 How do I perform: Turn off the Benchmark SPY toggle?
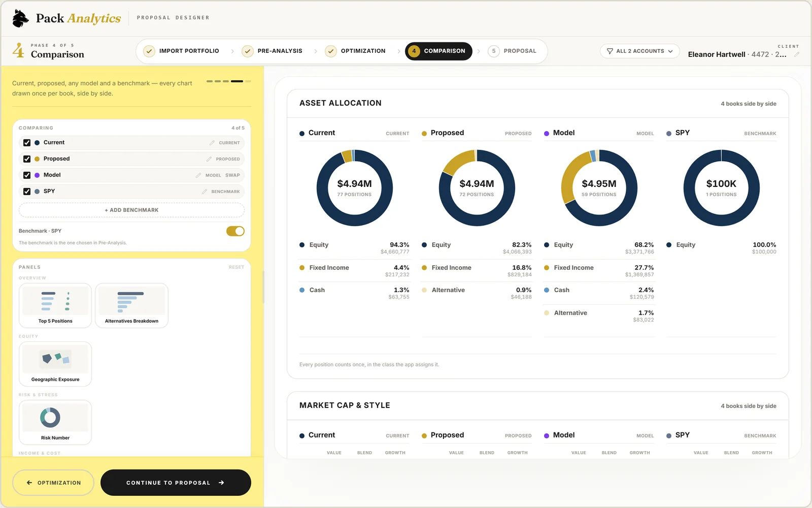coord(235,231)
